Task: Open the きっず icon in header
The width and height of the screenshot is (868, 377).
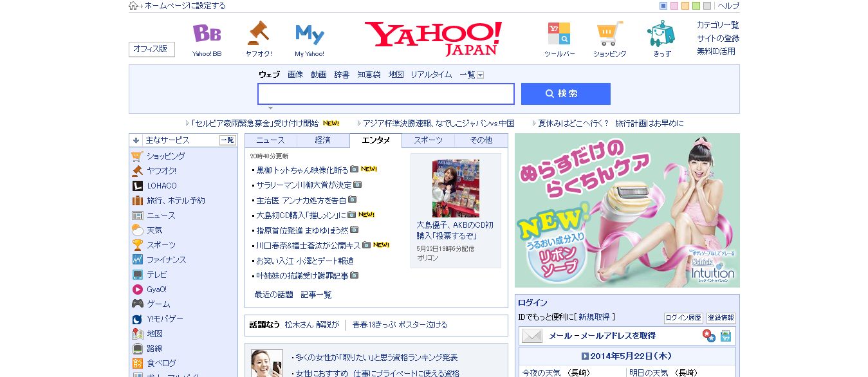Action: tap(661, 33)
